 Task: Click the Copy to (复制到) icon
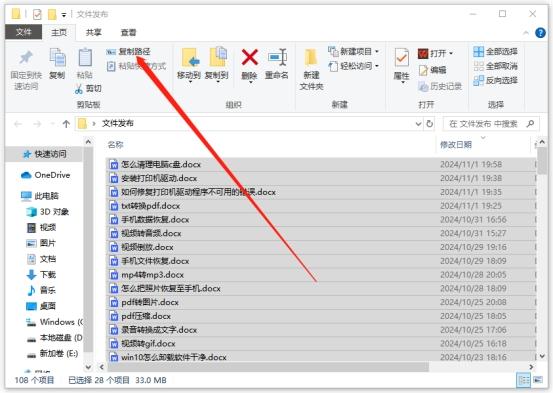point(218,57)
